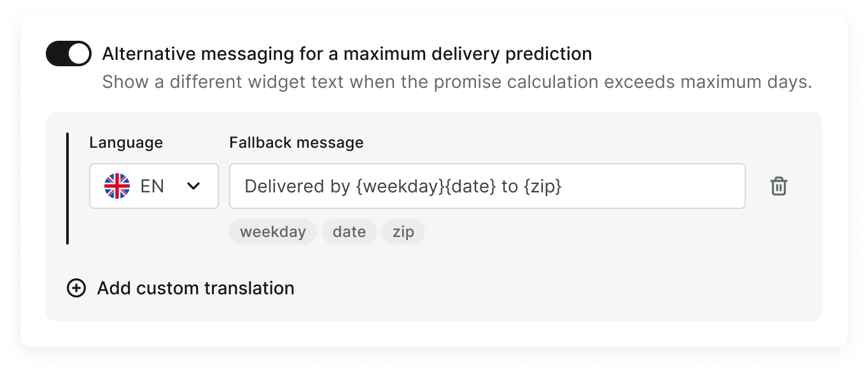The height and width of the screenshot is (372, 868).
Task: Click the plus icon beside Add custom translation
Action: [x=76, y=288]
